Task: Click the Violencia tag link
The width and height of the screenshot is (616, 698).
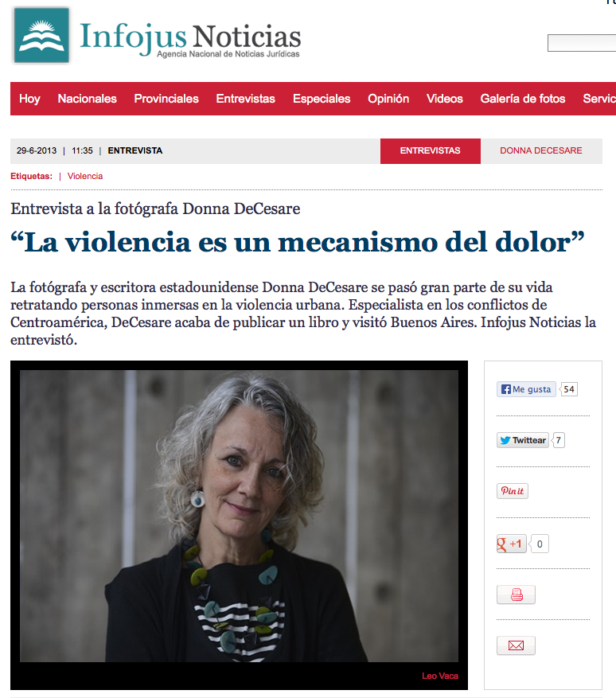Action: [85, 176]
